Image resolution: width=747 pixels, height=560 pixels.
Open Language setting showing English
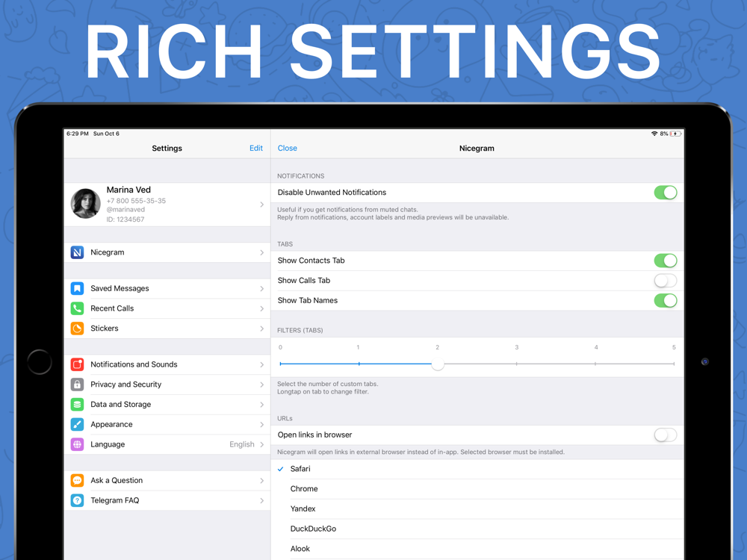(x=167, y=445)
